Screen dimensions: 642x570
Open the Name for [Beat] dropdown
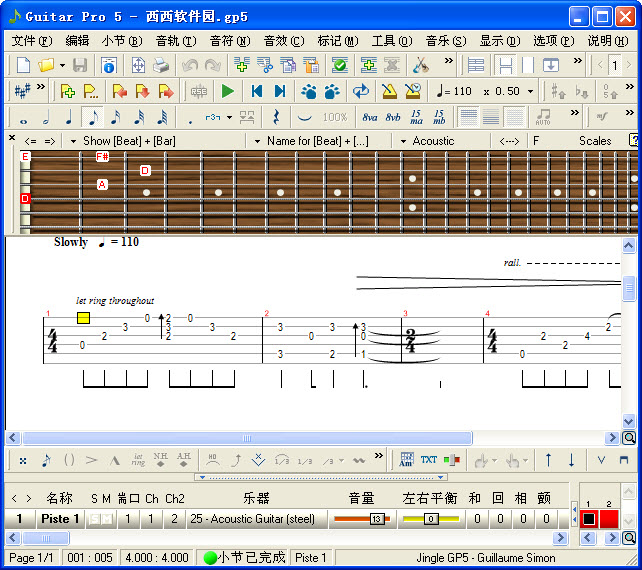(x=257, y=141)
